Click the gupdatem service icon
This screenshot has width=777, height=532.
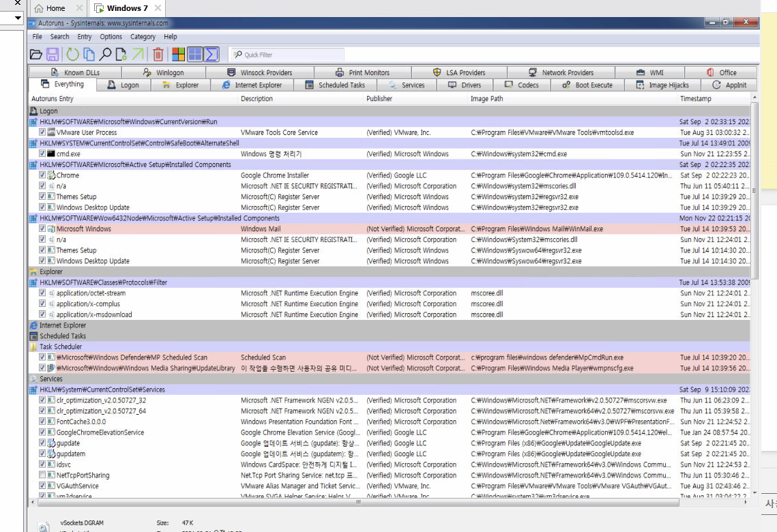point(51,454)
